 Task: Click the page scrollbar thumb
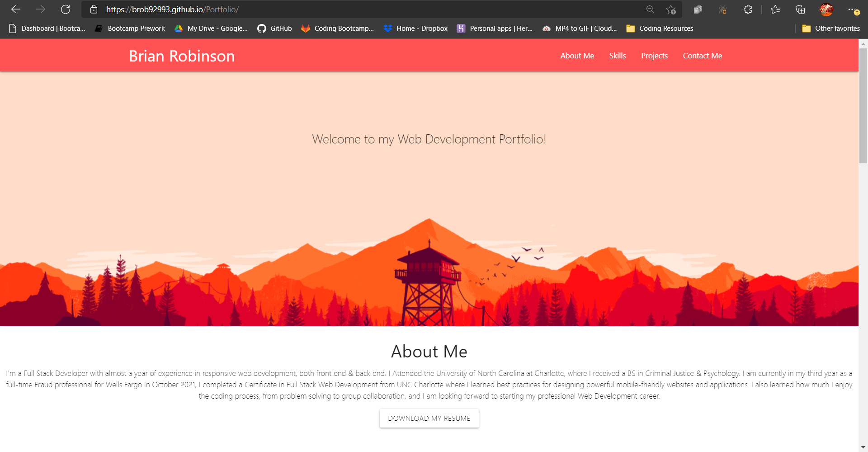pos(863,105)
